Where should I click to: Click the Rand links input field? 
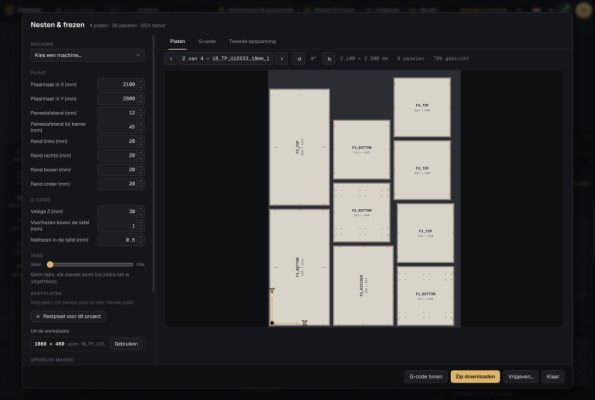point(117,141)
